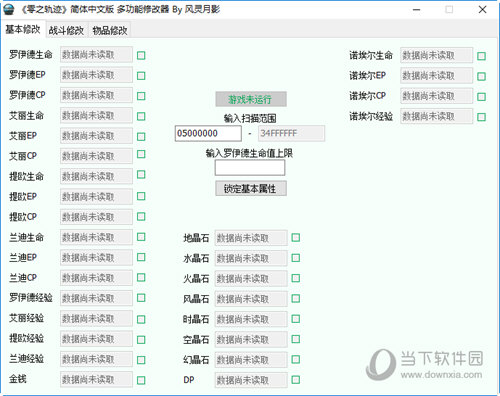500x396 pixels.
Task: Enable the 兰迪CP checkbox
Action: 141,277
